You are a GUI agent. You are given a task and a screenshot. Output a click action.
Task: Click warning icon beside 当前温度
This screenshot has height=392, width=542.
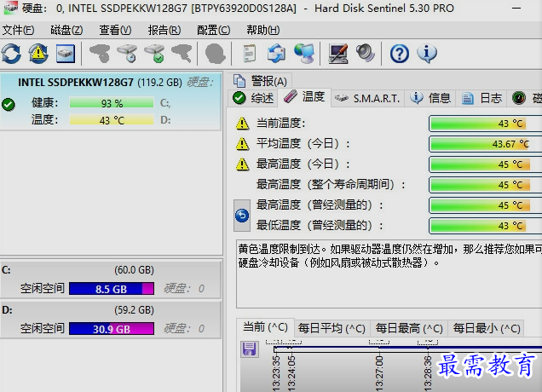(x=242, y=123)
